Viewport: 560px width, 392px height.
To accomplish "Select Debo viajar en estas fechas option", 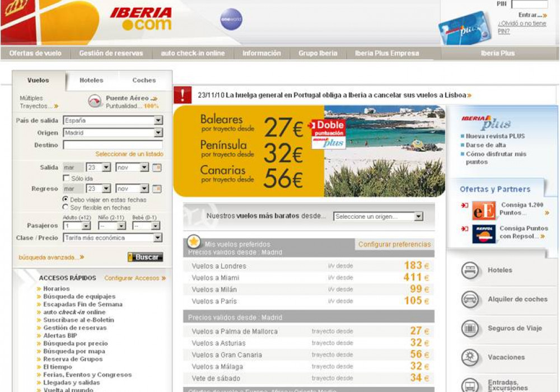I will [66, 199].
